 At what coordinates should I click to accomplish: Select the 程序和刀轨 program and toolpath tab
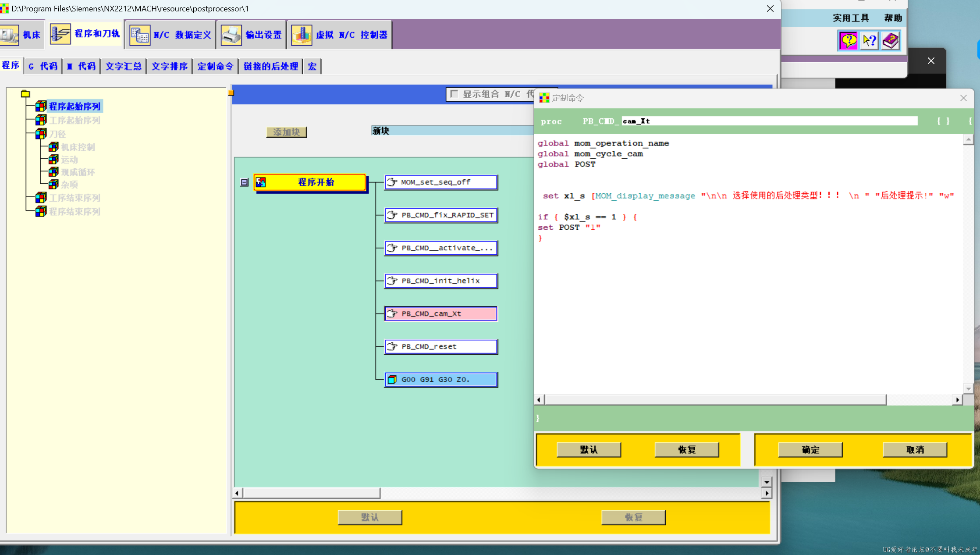[x=85, y=34]
